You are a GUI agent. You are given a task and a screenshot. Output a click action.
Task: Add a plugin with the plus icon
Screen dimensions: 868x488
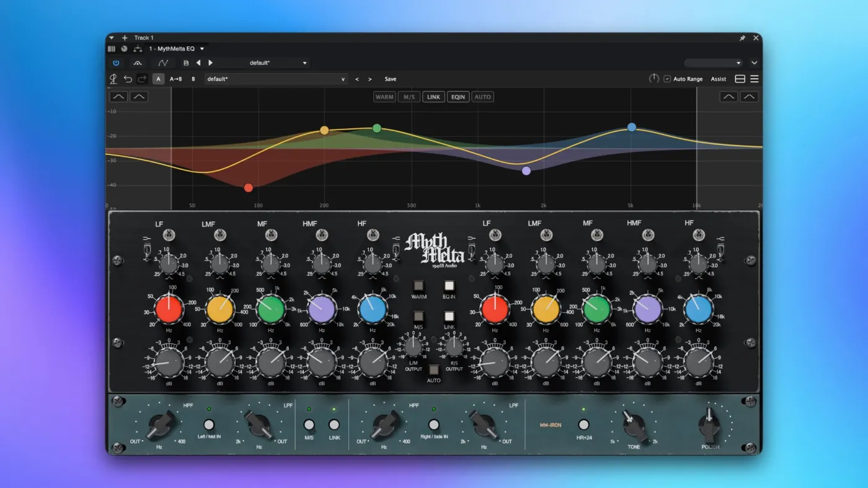pyautogui.click(x=125, y=38)
